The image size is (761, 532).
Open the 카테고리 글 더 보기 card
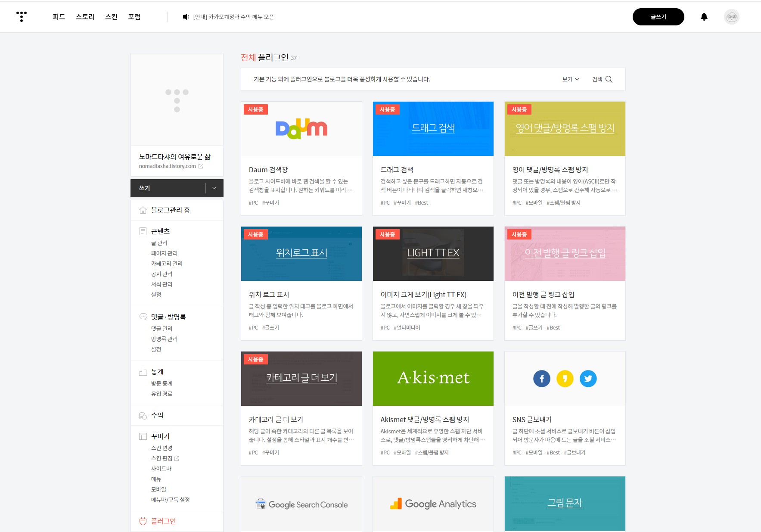(x=301, y=408)
